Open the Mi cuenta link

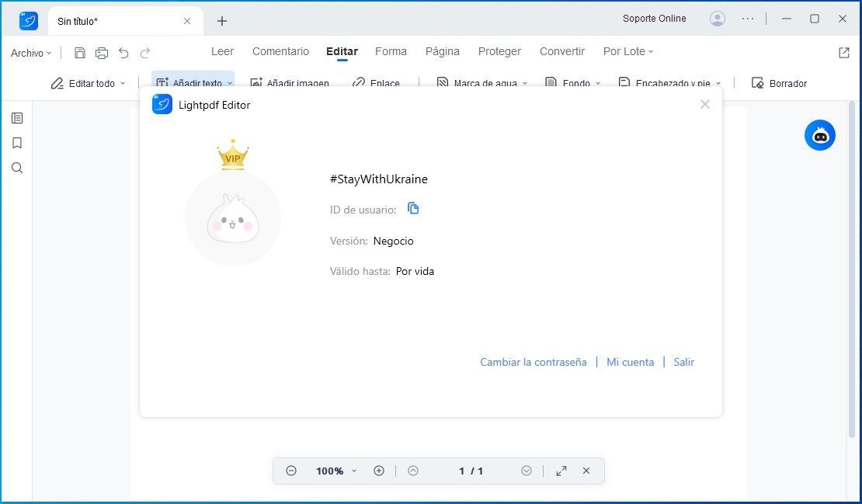(630, 362)
